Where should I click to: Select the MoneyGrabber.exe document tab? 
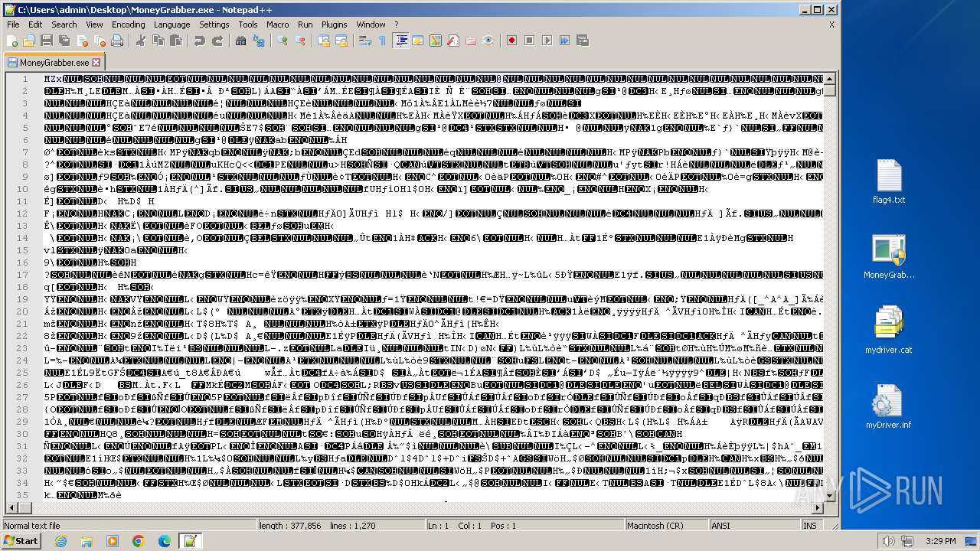54,63
